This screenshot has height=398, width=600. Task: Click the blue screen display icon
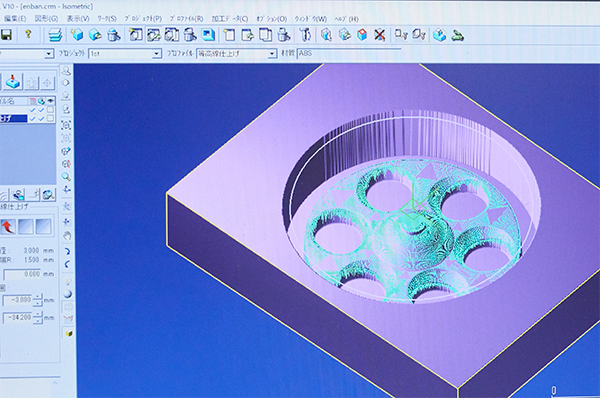[x=208, y=35]
